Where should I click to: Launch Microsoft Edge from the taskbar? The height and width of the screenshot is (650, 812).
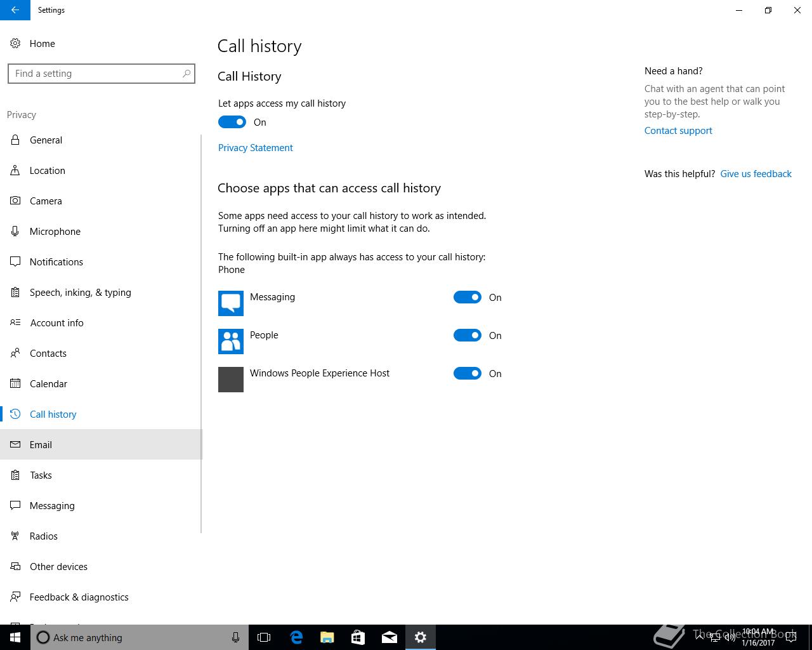point(296,637)
